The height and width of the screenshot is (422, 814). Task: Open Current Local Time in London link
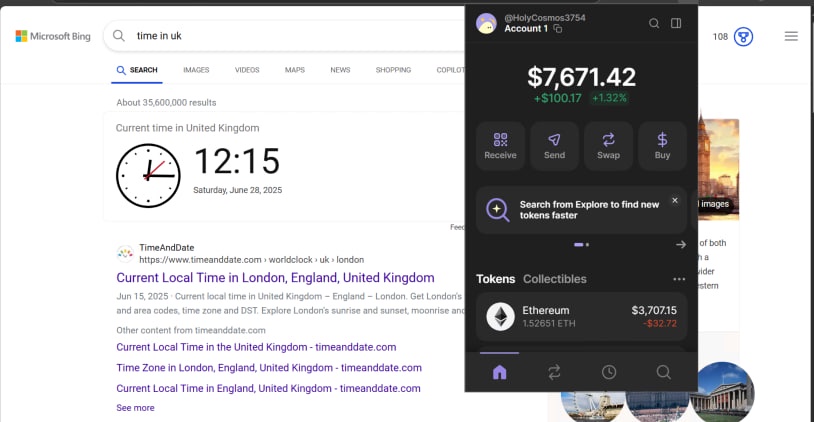[x=275, y=278]
